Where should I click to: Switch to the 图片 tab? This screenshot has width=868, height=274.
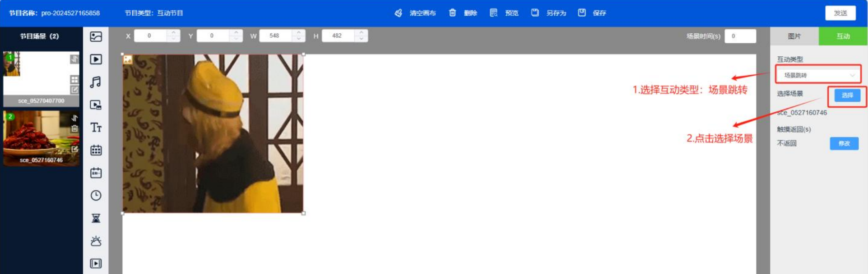click(x=794, y=36)
